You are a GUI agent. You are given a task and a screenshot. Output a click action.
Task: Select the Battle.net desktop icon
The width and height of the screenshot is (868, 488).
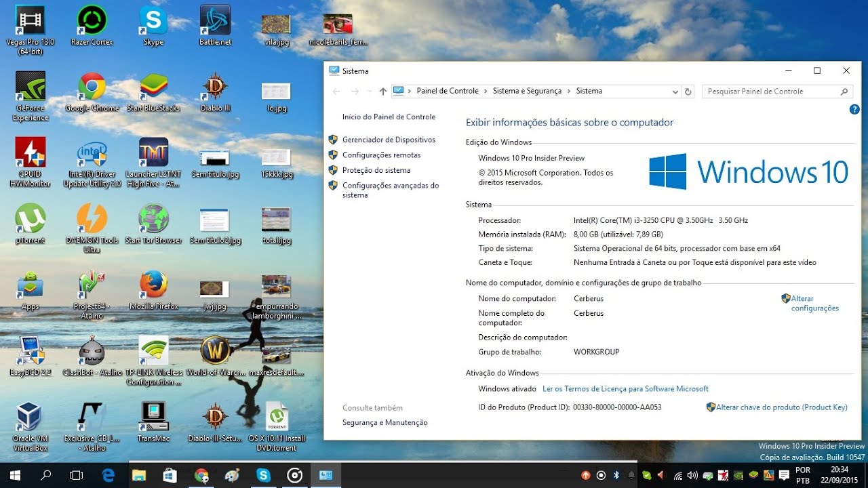(215, 26)
